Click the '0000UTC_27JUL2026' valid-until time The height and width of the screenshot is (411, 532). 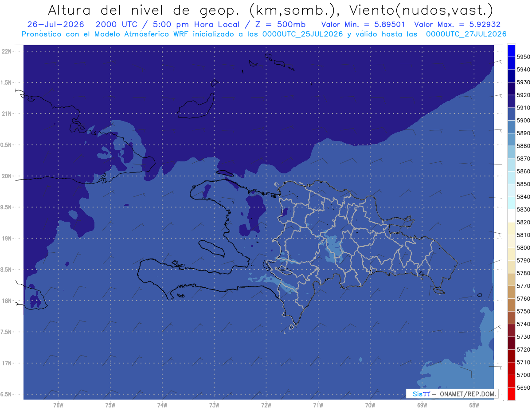[x=465, y=34]
